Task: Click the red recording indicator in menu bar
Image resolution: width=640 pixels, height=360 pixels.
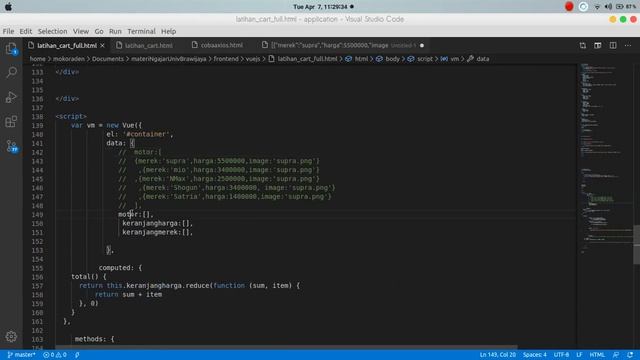Action: point(569,7)
